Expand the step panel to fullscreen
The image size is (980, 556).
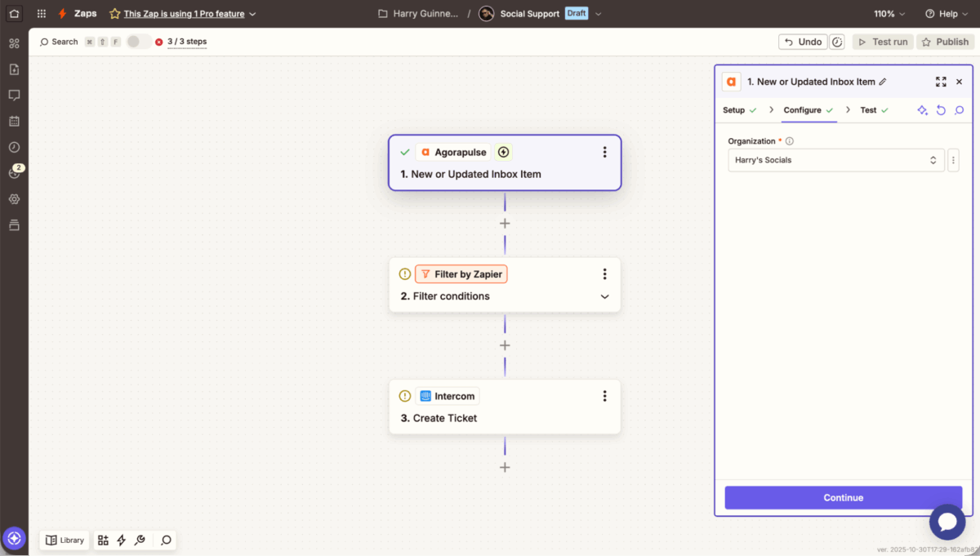pos(941,82)
